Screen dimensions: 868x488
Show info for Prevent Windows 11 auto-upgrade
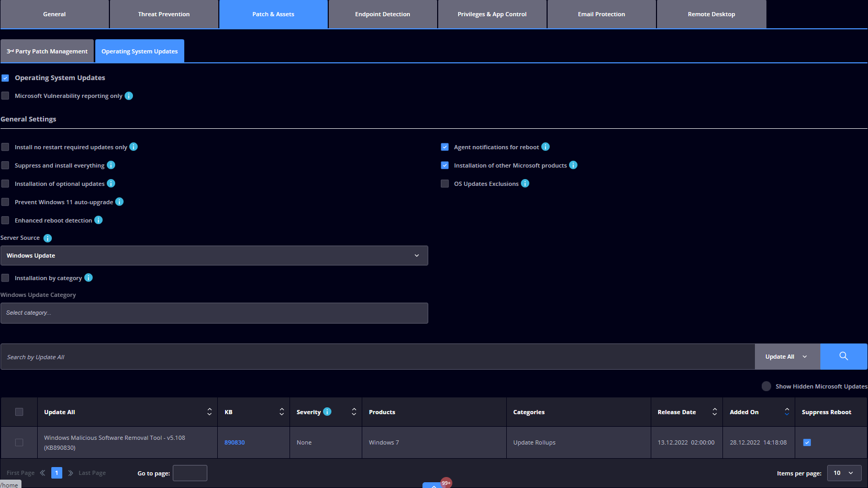(x=119, y=202)
